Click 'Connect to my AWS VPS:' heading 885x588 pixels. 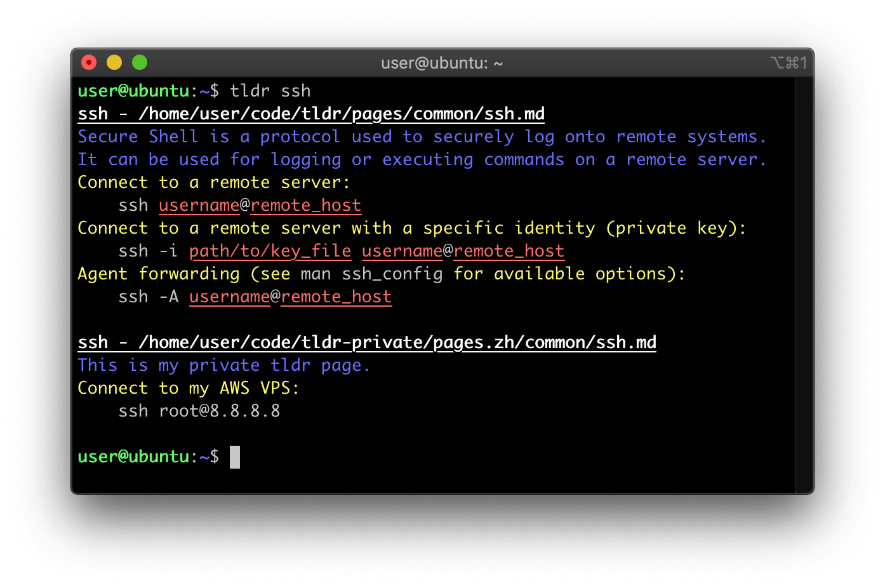[189, 388]
